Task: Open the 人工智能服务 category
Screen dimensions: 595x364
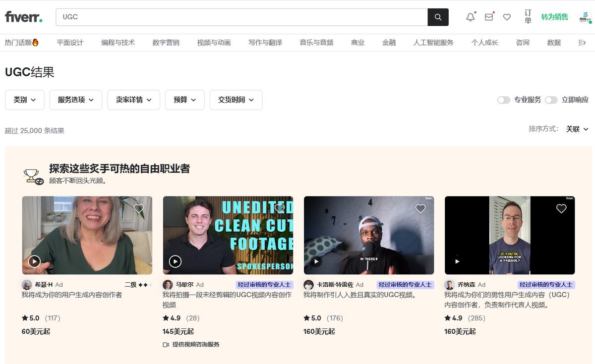Action: click(x=433, y=43)
